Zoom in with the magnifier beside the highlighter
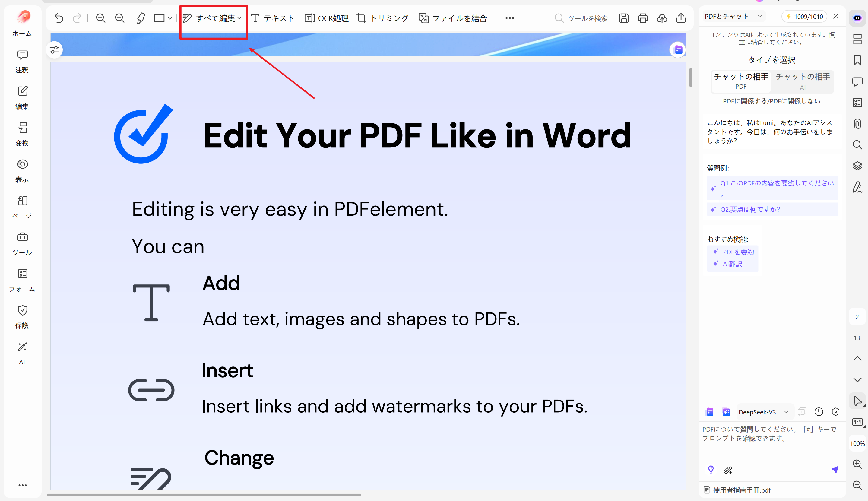 [x=119, y=18]
